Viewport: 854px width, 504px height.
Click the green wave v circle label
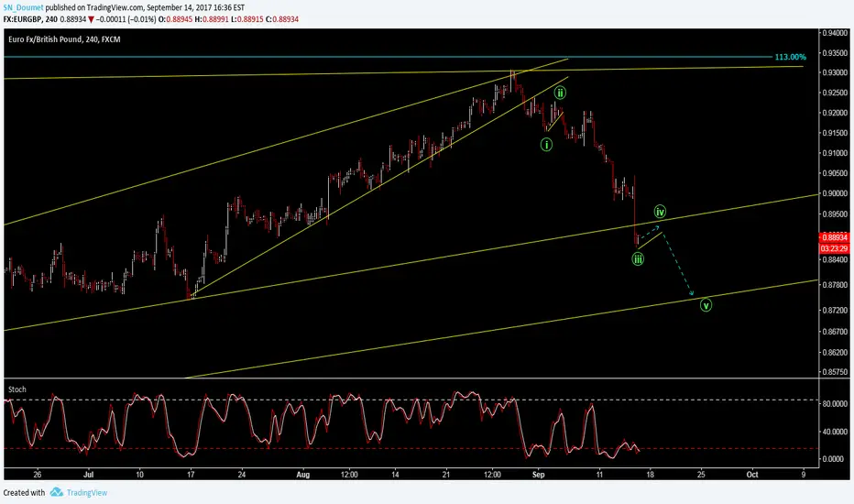tap(706, 305)
